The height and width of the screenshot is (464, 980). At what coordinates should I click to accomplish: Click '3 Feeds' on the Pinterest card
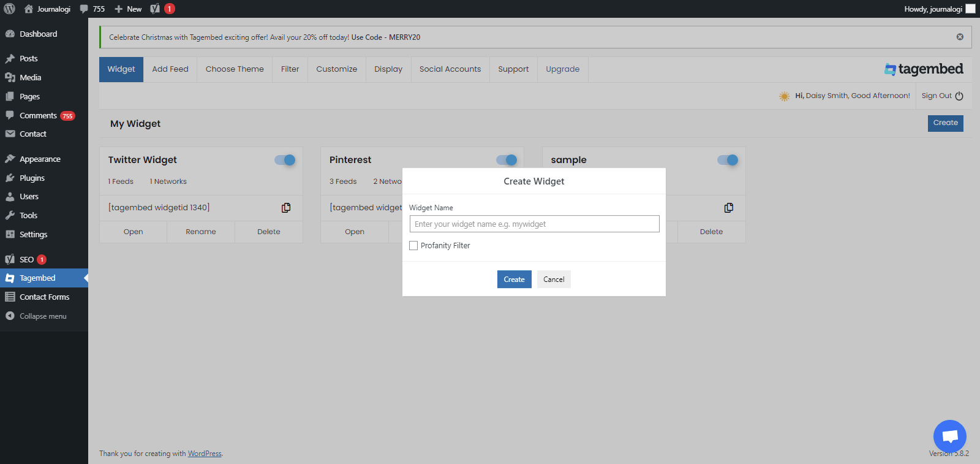343,181
